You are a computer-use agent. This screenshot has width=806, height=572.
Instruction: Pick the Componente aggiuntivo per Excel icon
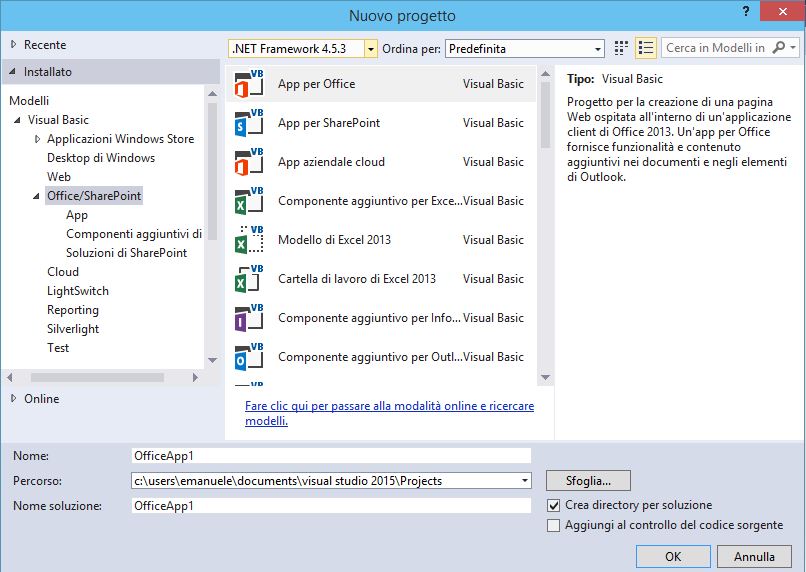[x=249, y=201]
